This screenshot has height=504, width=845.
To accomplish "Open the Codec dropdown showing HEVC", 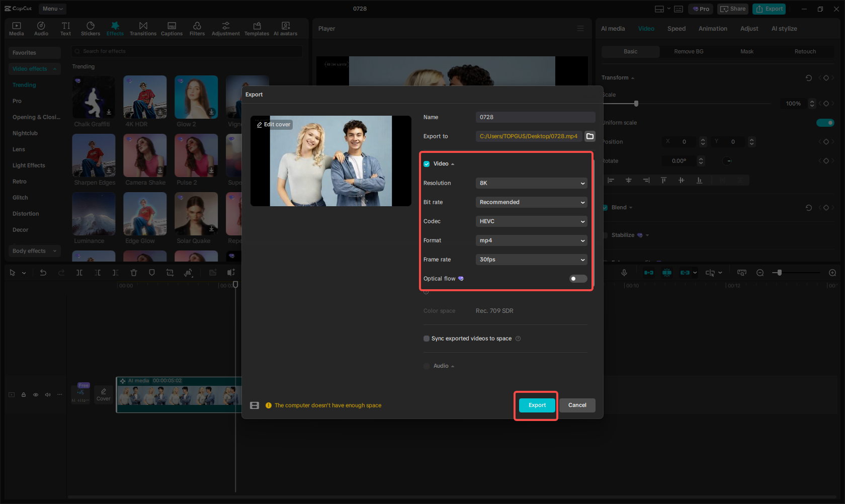I will 531,221.
